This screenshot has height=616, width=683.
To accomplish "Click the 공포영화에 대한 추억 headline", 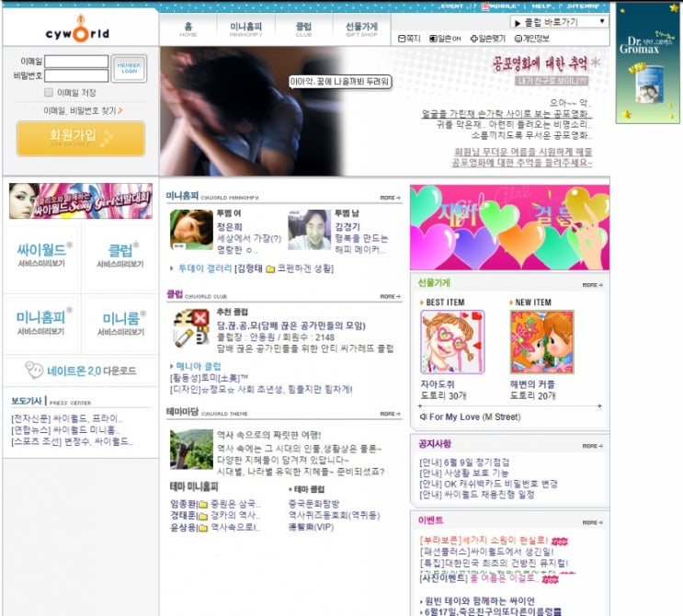I will (x=540, y=64).
